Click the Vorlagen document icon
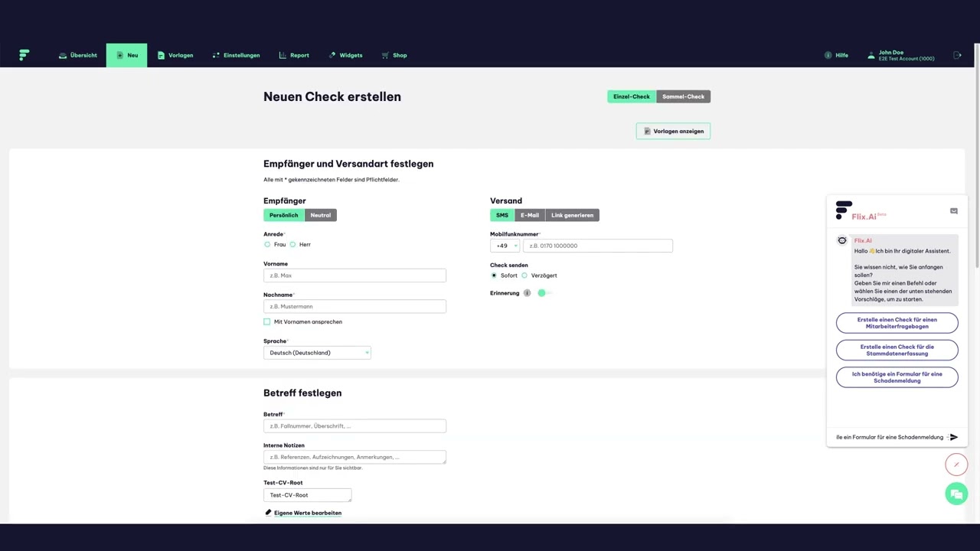The height and width of the screenshot is (551, 980). click(x=161, y=55)
